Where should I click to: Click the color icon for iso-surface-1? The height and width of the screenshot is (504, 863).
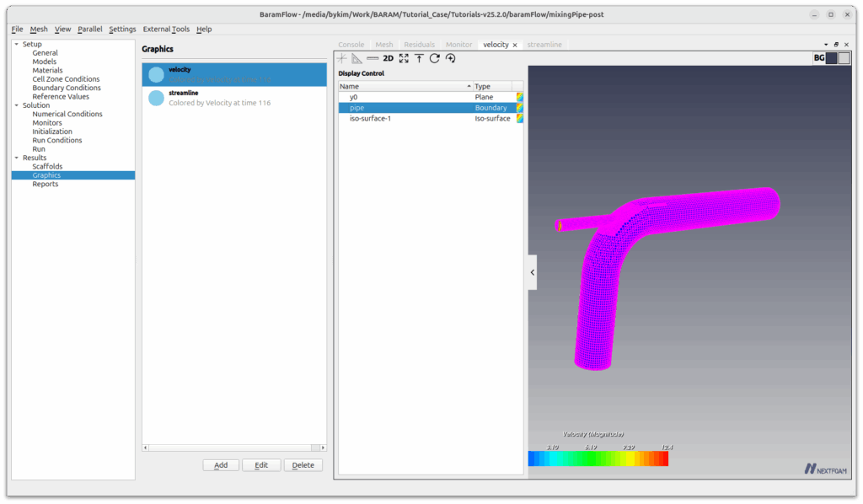pyautogui.click(x=519, y=118)
